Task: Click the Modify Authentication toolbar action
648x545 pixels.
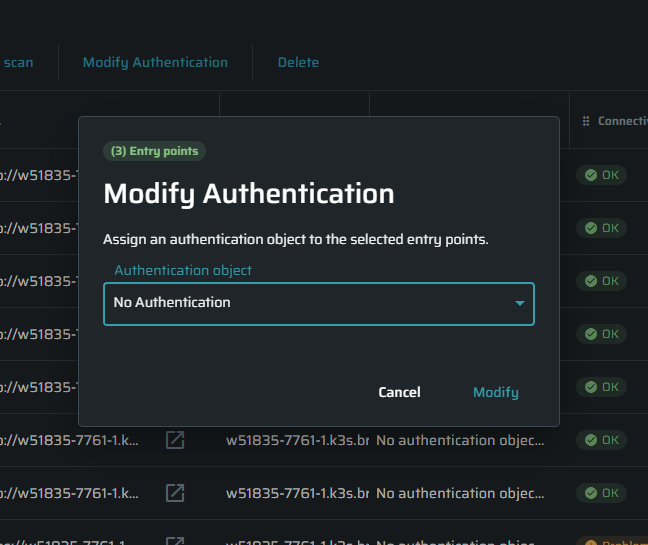Action: coord(155,62)
